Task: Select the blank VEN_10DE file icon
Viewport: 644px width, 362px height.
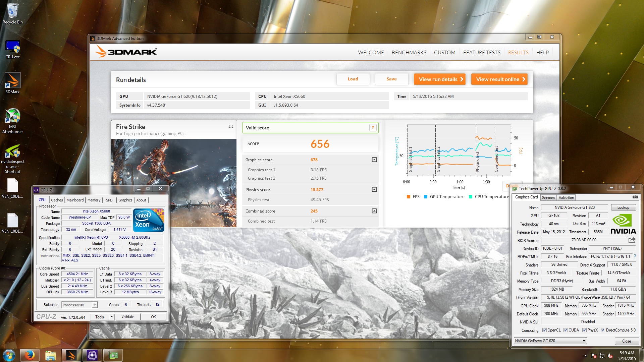Action: coord(13,188)
